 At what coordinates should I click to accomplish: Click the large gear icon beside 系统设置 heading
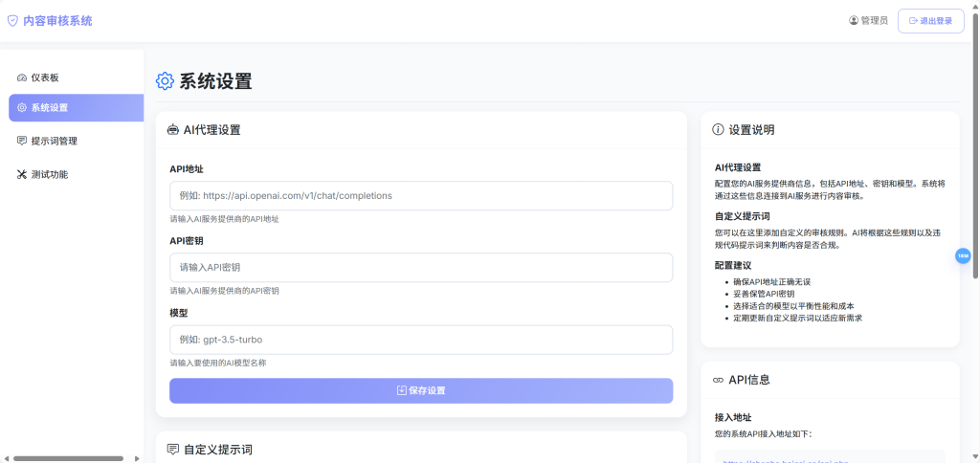click(x=165, y=81)
